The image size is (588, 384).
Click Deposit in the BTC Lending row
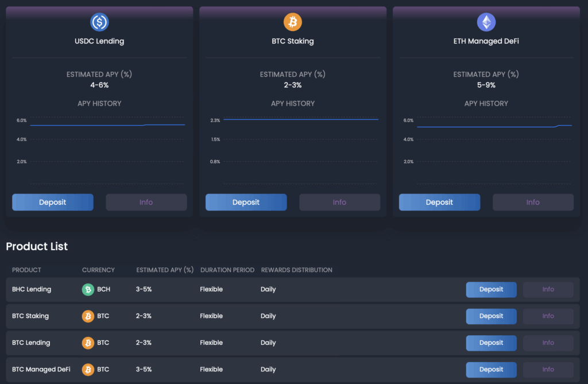[x=492, y=343]
